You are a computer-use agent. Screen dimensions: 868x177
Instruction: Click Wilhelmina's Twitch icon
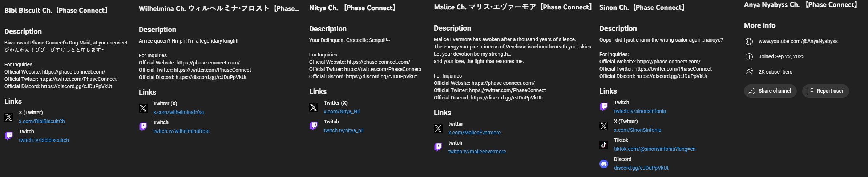click(143, 127)
